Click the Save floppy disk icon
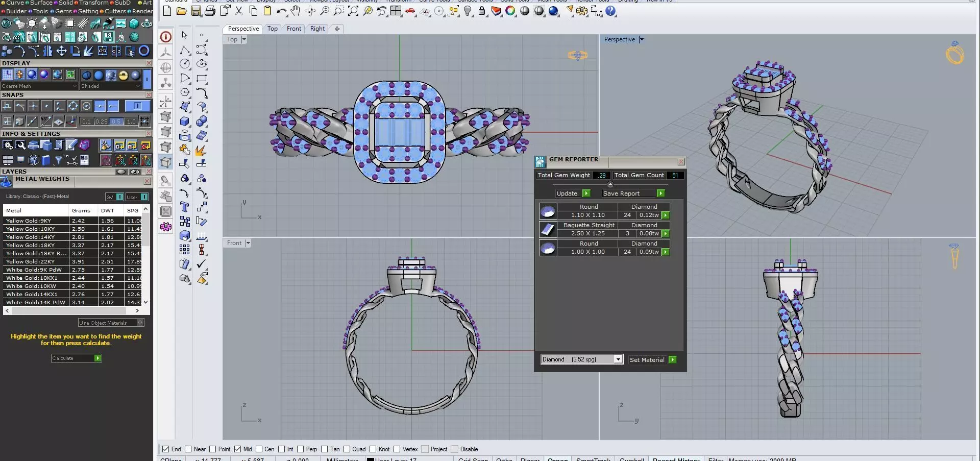The image size is (980, 461). 195,11
